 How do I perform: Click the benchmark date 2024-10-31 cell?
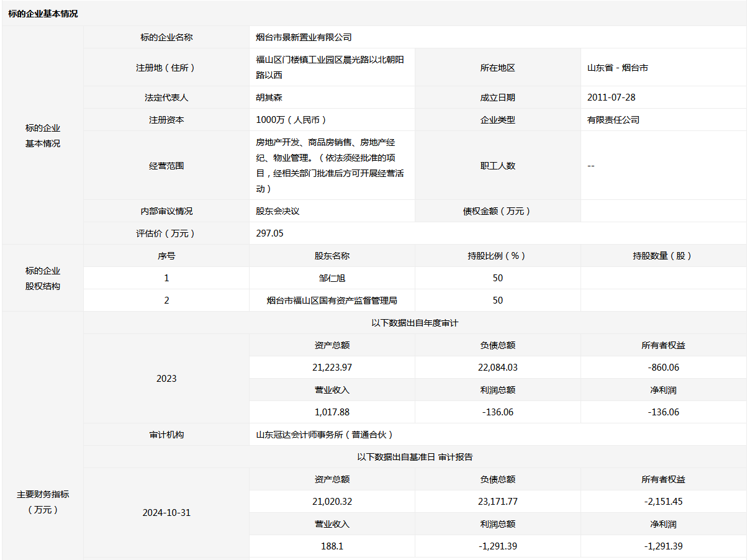[166, 513]
